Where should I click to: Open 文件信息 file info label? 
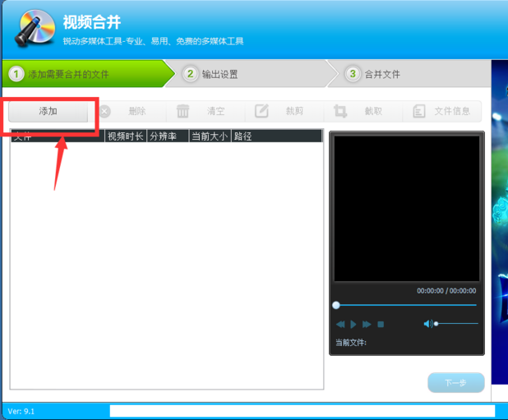(452, 112)
